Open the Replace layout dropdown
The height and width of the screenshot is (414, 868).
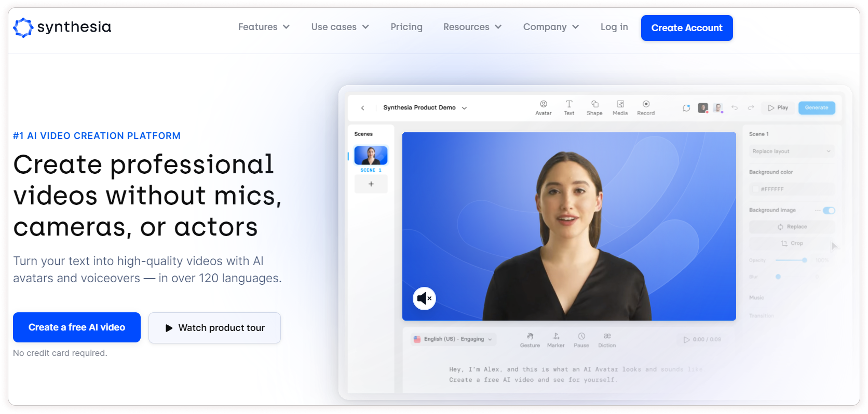(x=791, y=151)
